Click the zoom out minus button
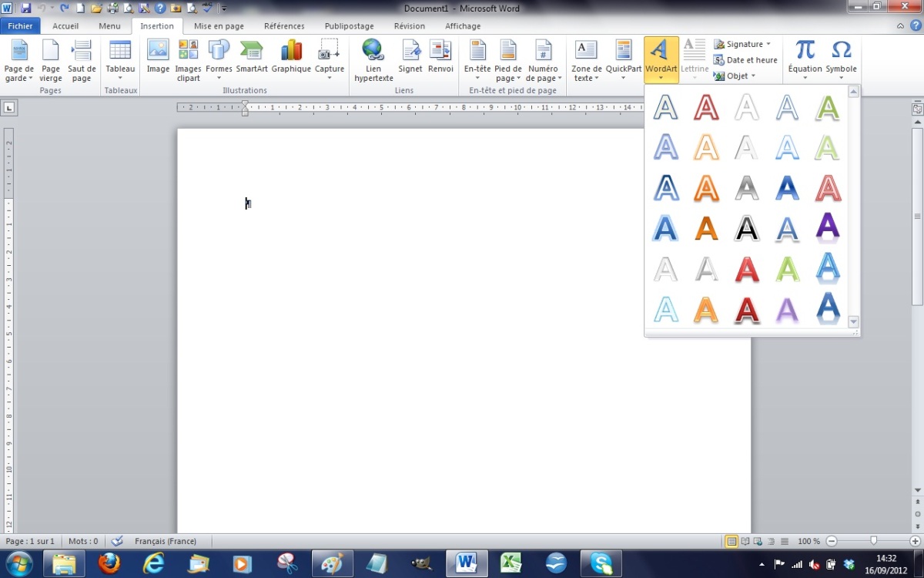Image resolution: width=924 pixels, height=578 pixels. pos(831,541)
